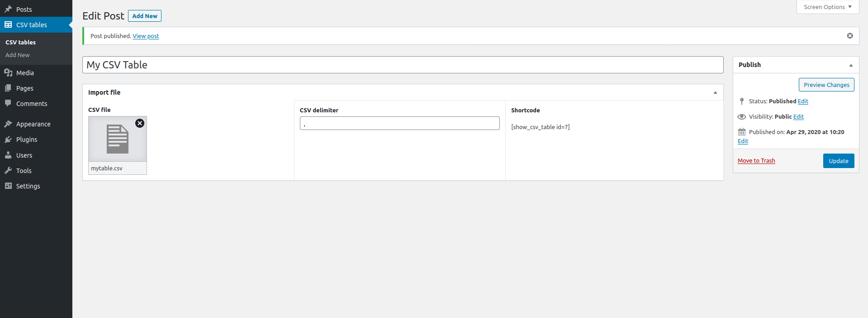
Task: Click the Posts pushpin icon
Action: pos(8,9)
